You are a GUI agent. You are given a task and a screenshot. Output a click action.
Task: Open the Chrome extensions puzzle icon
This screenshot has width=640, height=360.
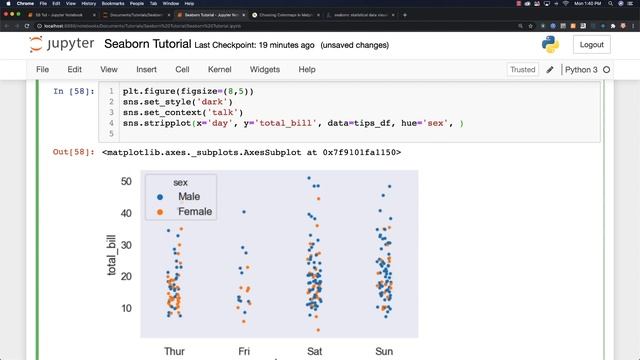click(x=613, y=26)
